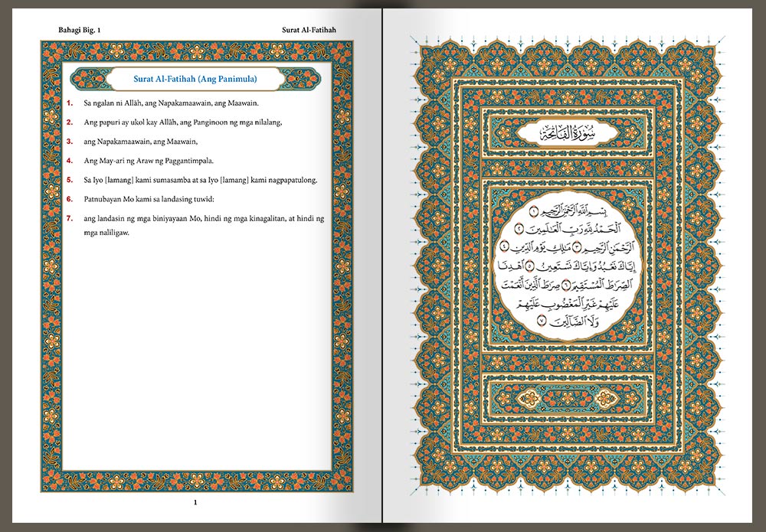This screenshot has height=532, width=766.
Task: Click the "Bahagi Big. 1" page header
Action: point(79,30)
